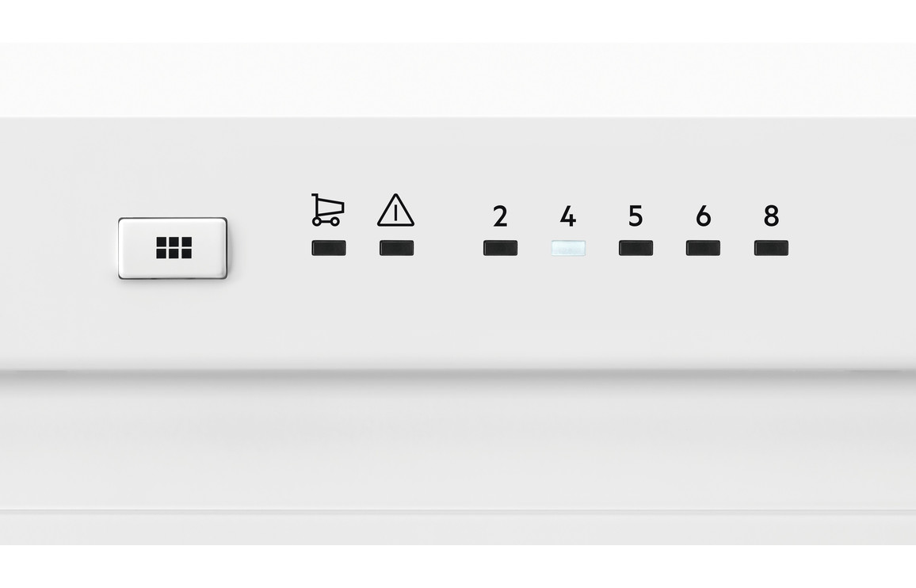
Task: Toggle the indicator light below 8
Action: (771, 248)
